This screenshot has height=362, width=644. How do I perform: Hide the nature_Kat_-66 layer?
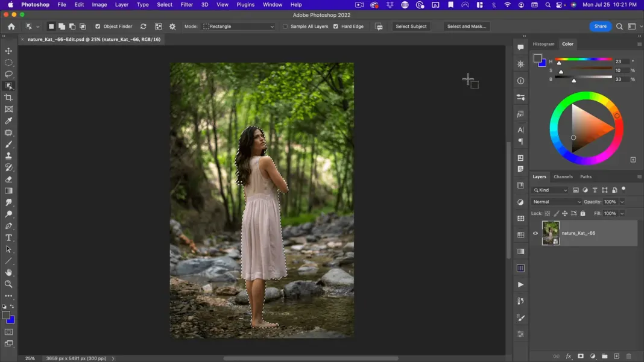click(x=535, y=233)
